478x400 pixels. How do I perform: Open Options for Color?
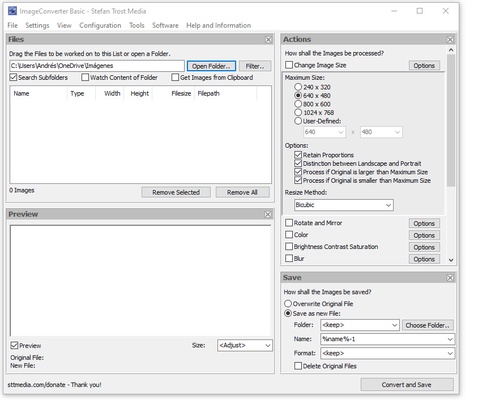[x=424, y=235]
